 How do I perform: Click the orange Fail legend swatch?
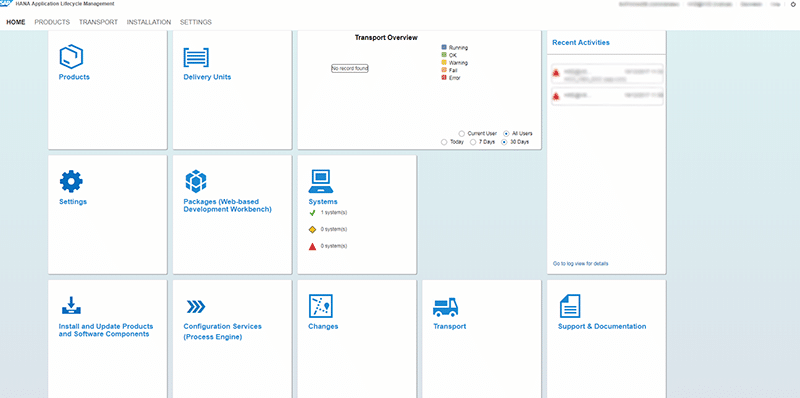coord(444,70)
